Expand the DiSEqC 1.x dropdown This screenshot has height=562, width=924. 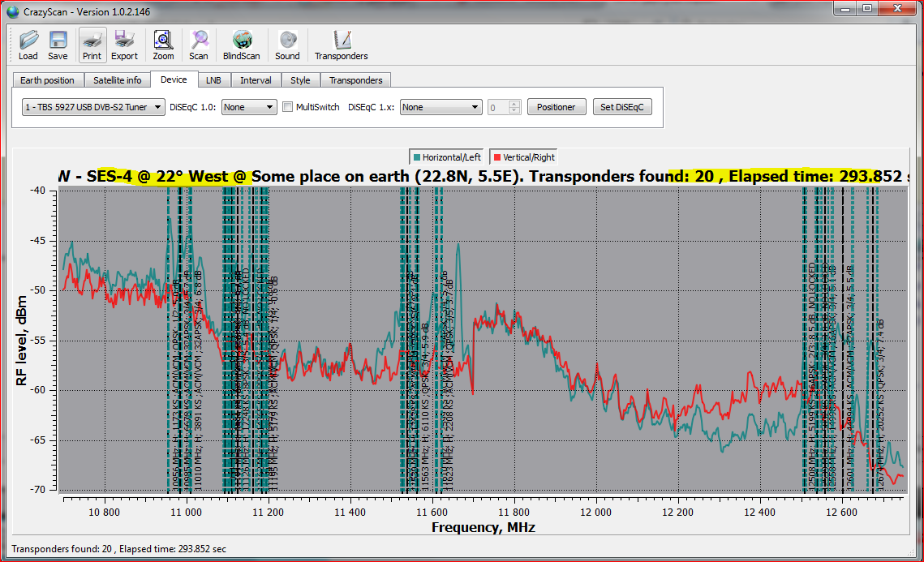pos(441,107)
